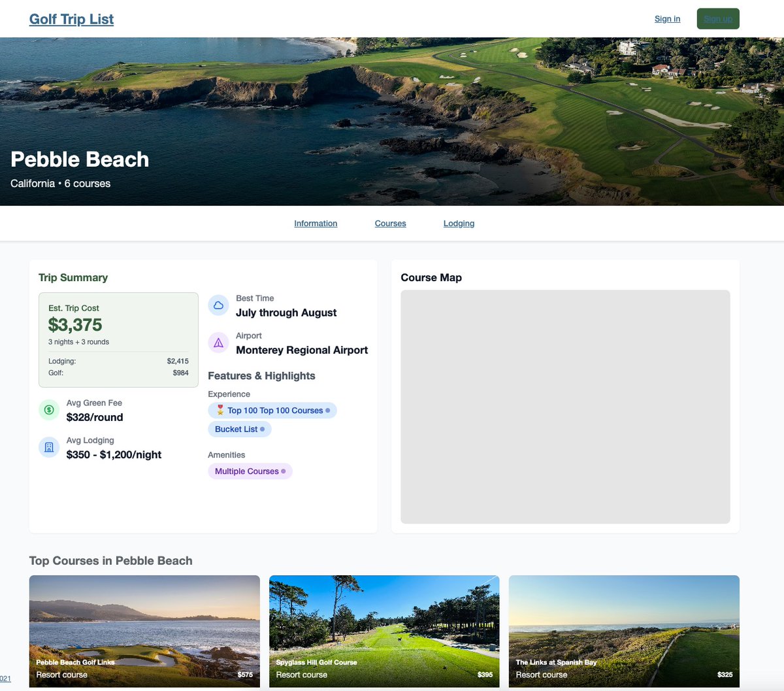The image size is (784, 691).
Task: Open the Spyglass Hill Golf Course card
Action: (x=384, y=631)
